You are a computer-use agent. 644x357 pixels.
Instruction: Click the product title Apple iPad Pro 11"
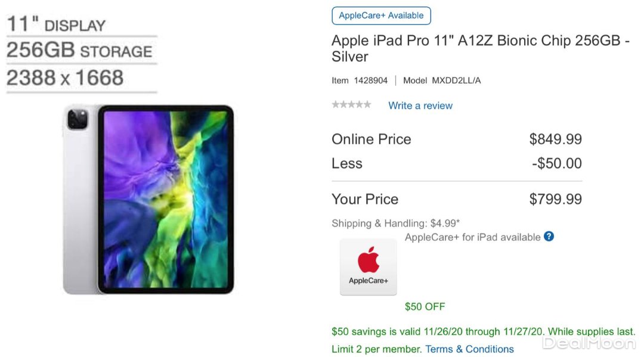tap(481, 48)
